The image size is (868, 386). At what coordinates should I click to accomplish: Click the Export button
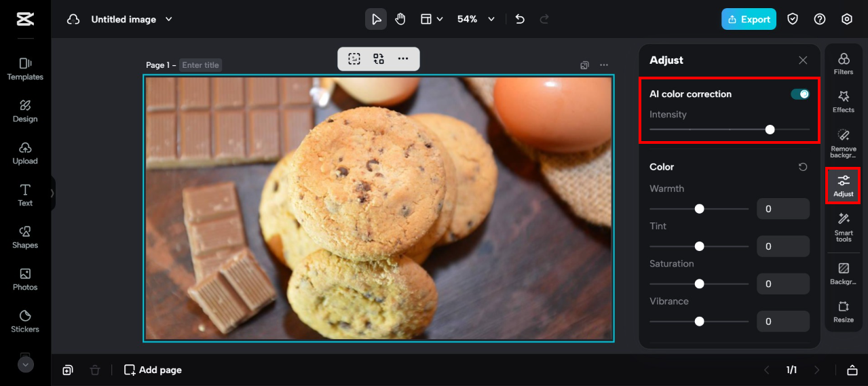point(749,19)
